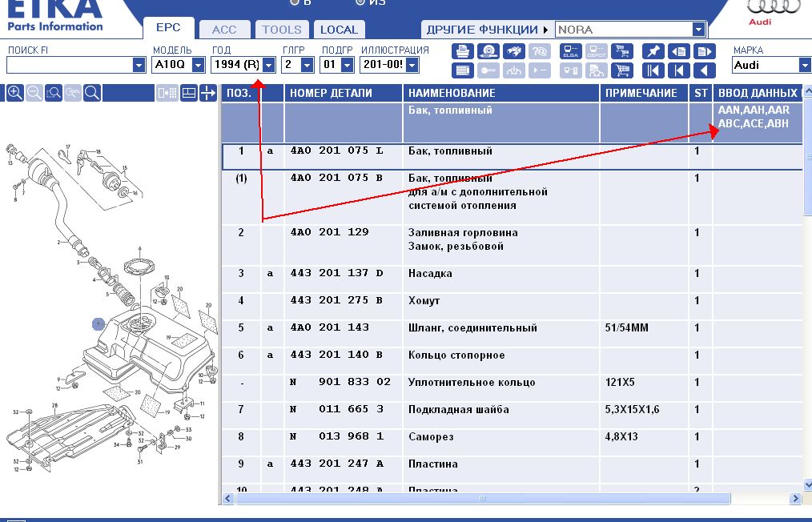Go to the next illustration page icon
Image resolution: width=812 pixels, height=522 pixels.
click(704, 51)
